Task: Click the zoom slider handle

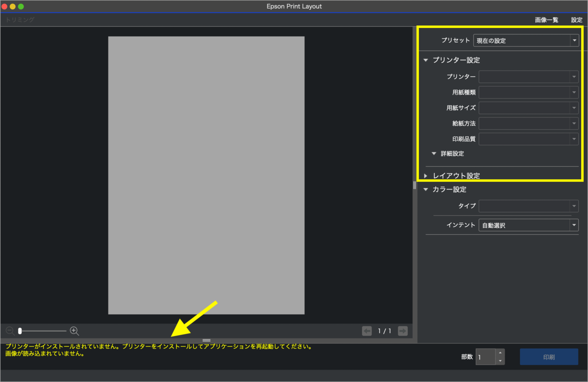Action: click(20, 331)
